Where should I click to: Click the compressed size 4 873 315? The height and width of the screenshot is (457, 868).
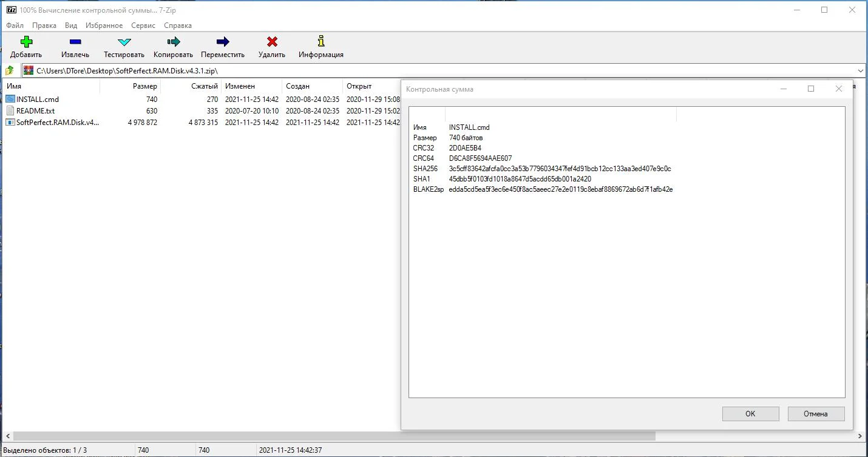pos(203,123)
